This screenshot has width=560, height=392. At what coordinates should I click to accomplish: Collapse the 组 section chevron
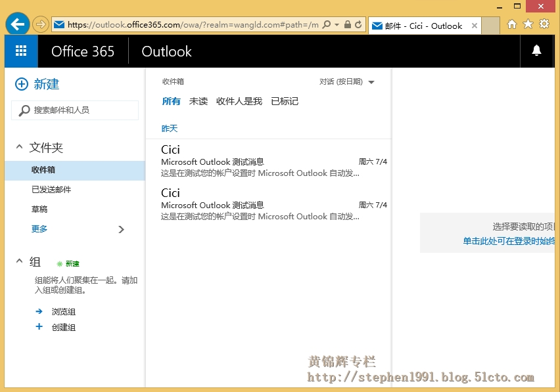pos(19,261)
